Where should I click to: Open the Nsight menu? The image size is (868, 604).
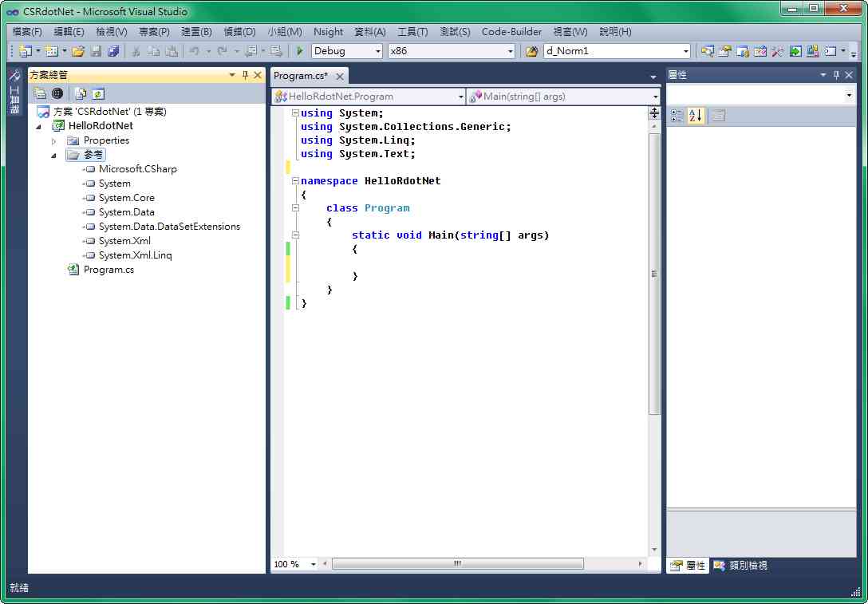328,32
